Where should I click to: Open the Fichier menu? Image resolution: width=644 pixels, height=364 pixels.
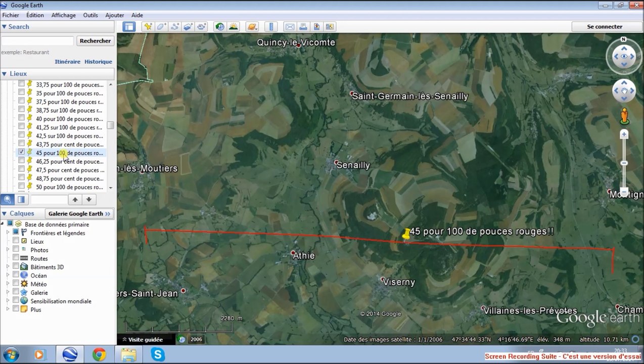pos(11,15)
